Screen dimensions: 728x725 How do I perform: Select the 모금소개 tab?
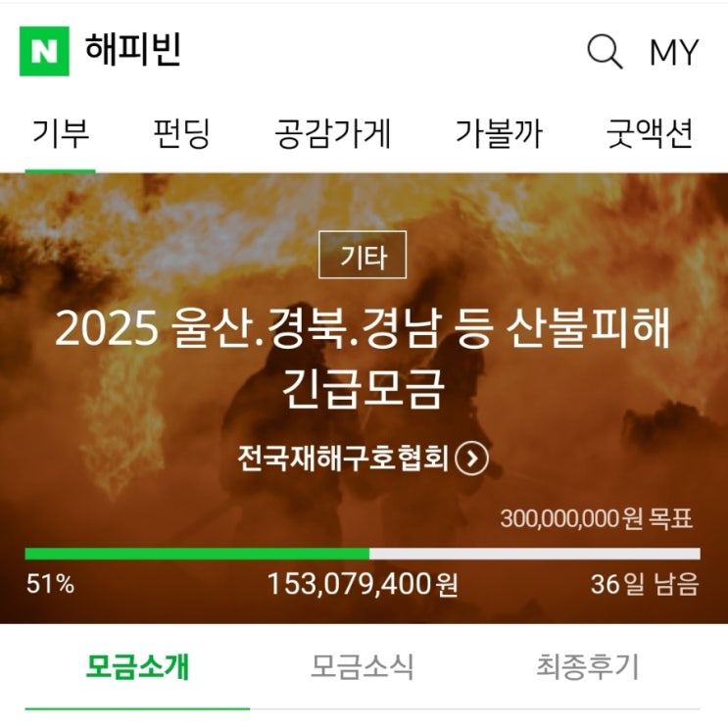137,667
